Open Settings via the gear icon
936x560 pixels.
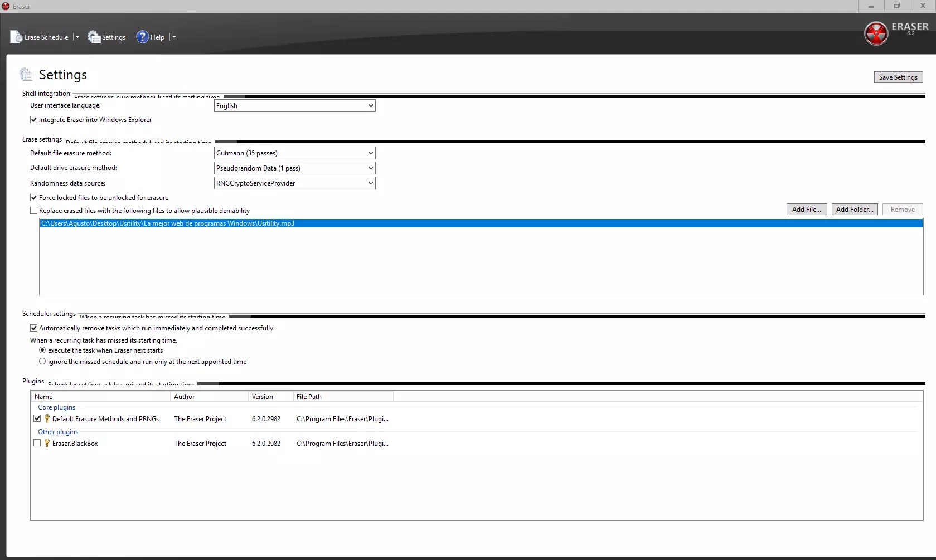(94, 37)
